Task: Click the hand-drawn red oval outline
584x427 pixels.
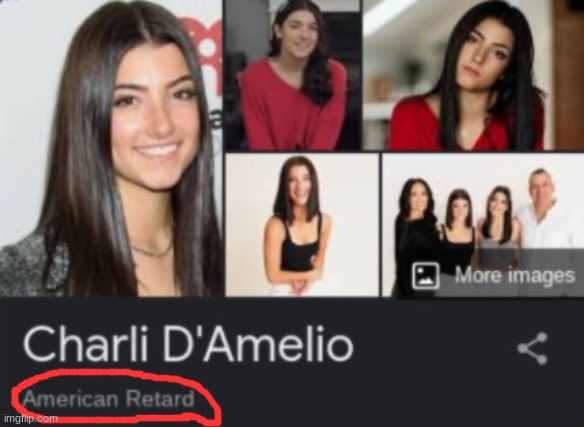Action: pos(116,397)
